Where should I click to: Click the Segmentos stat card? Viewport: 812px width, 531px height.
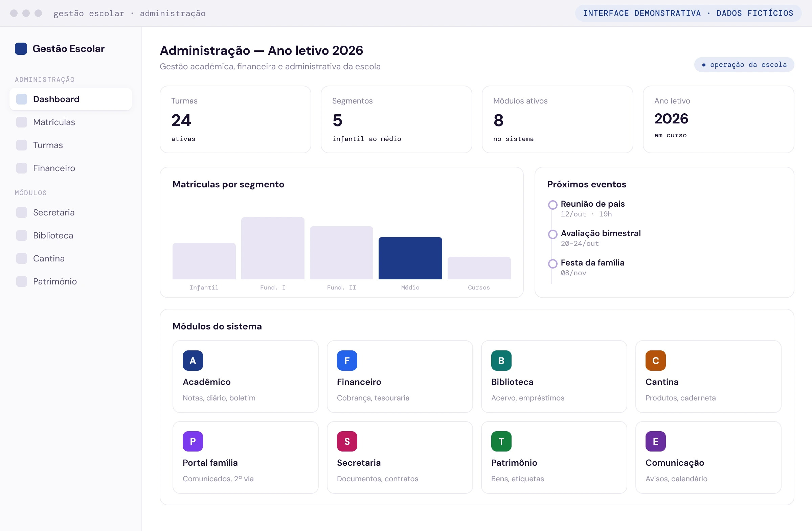tap(397, 119)
